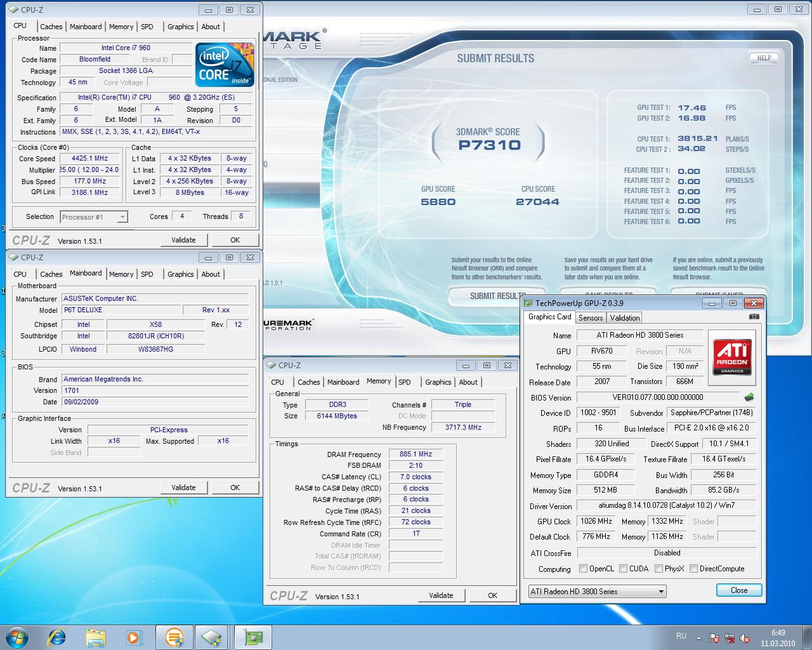Open About tab in top CPU-Z window
This screenshot has width=812, height=650.
[x=211, y=27]
